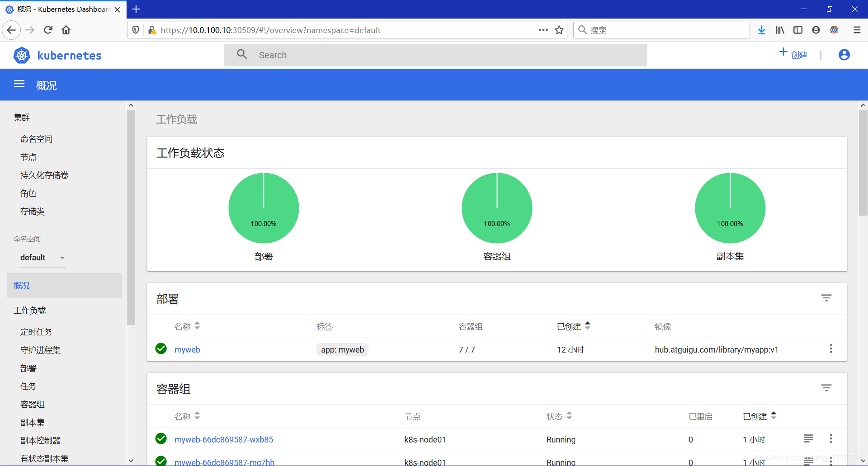The image size is (868, 466).
Task: Open page actions three-dot menu in address bar
Action: click(543, 30)
